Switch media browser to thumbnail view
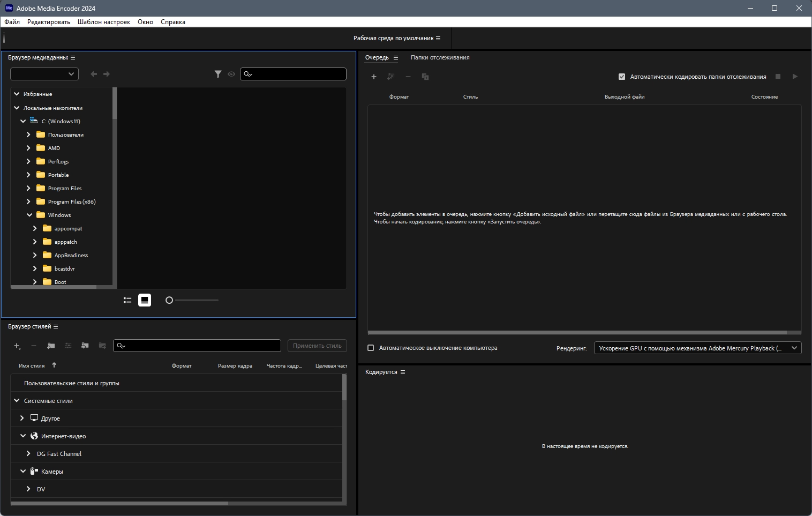This screenshot has height=516, width=812. click(x=145, y=300)
